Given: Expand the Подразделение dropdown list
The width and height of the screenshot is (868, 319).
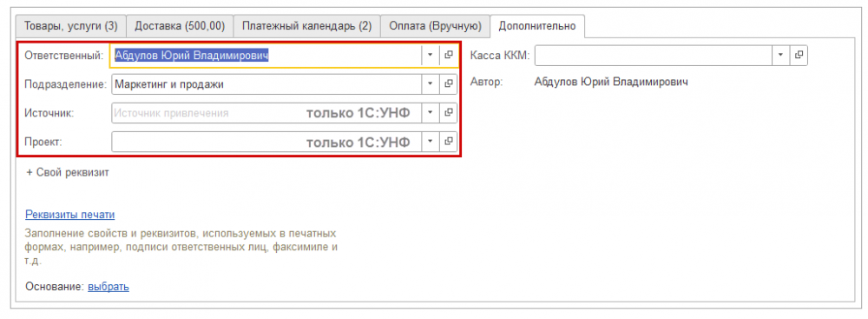Looking at the screenshot, I should click(x=431, y=84).
